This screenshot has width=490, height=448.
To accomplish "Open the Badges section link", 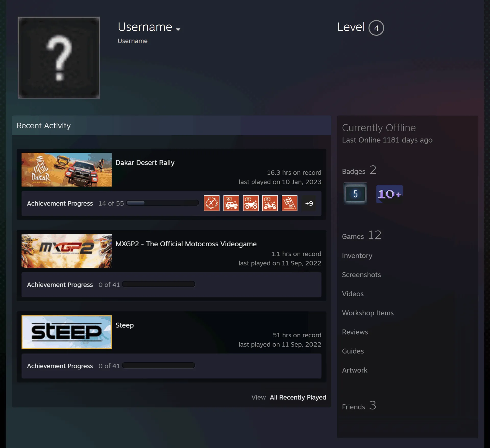I will pos(359,170).
